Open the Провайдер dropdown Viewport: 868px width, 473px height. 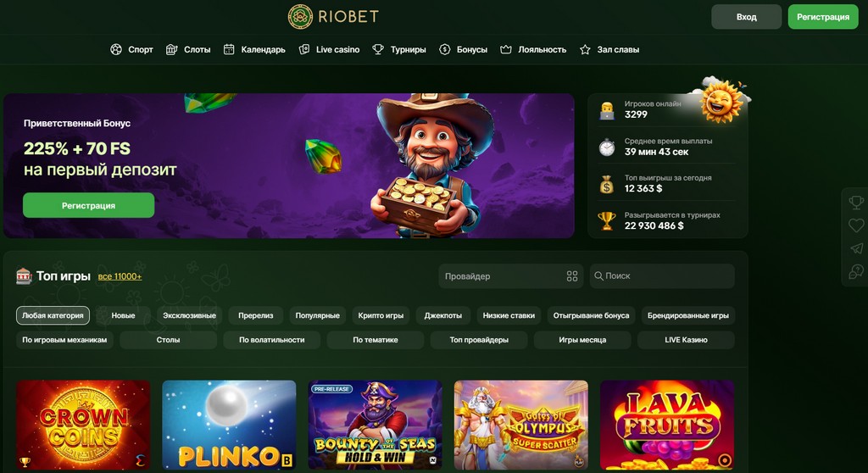point(510,275)
